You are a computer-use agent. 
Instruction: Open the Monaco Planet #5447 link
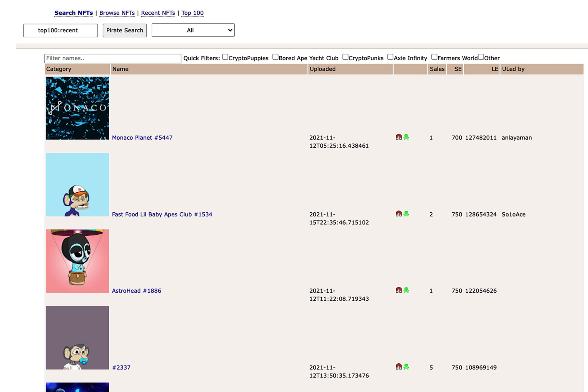pyautogui.click(x=142, y=138)
